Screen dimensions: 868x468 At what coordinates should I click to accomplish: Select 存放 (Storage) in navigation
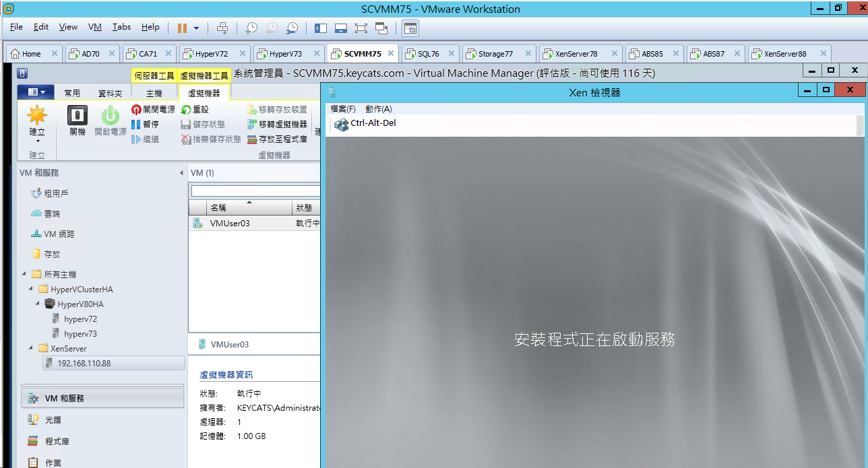46,255
